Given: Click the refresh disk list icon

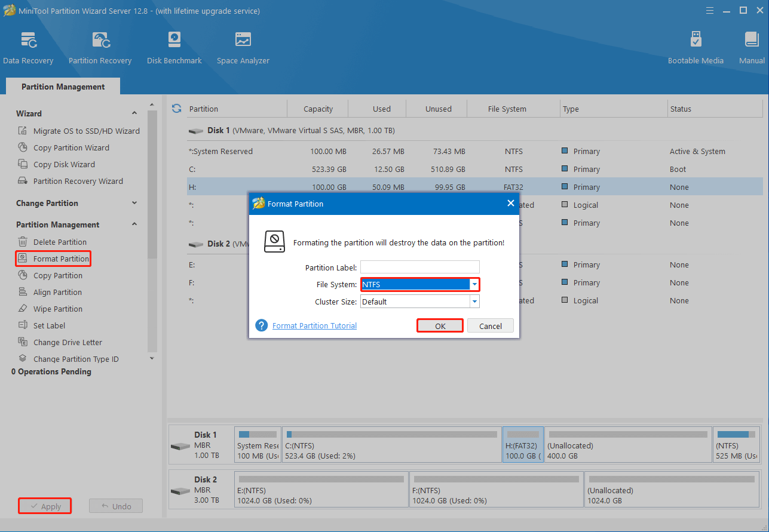Looking at the screenshot, I should click(x=176, y=108).
